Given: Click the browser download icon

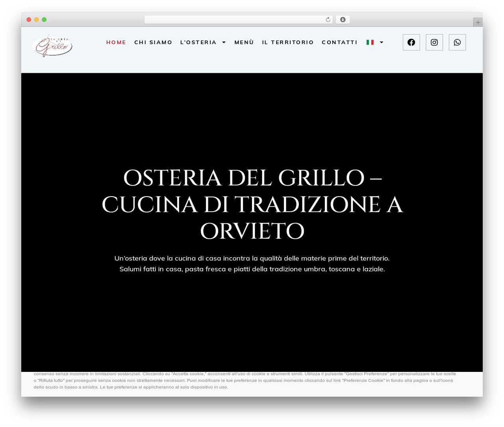Looking at the screenshot, I should coord(343,20).
